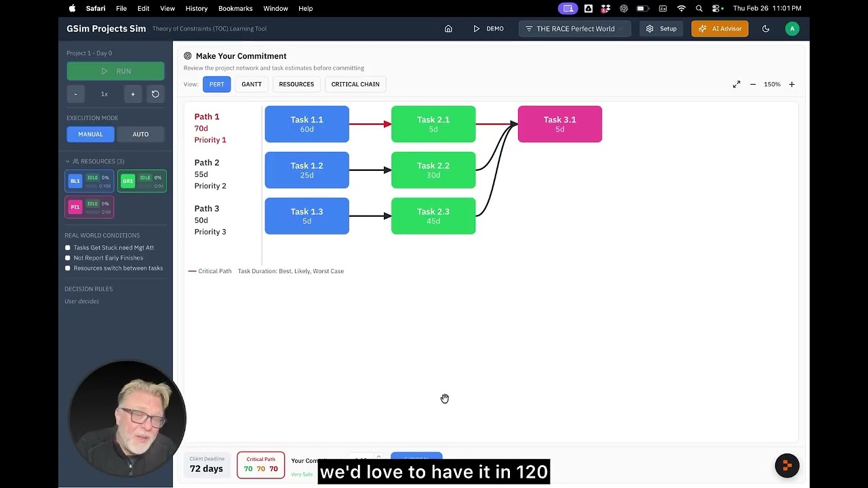Click the GSim Projects Sim title
Viewport: 868px width, 488px height.
(106, 28)
